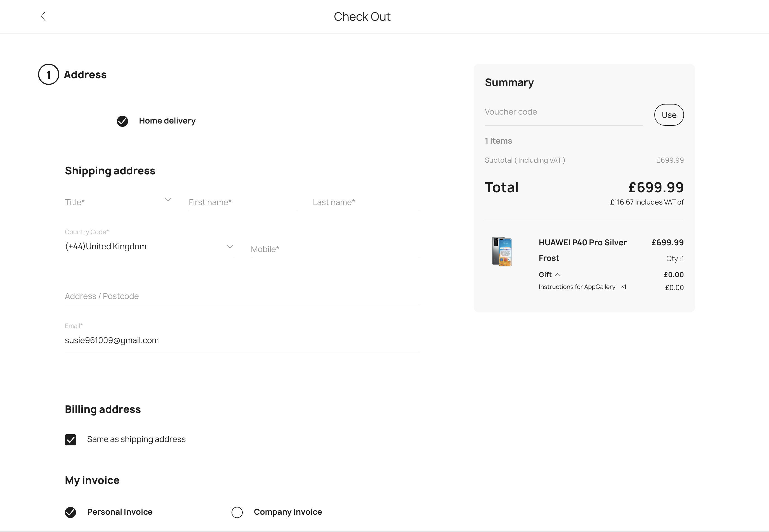769x532 pixels.
Task: Click the Summary heading
Action: (x=509, y=83)
